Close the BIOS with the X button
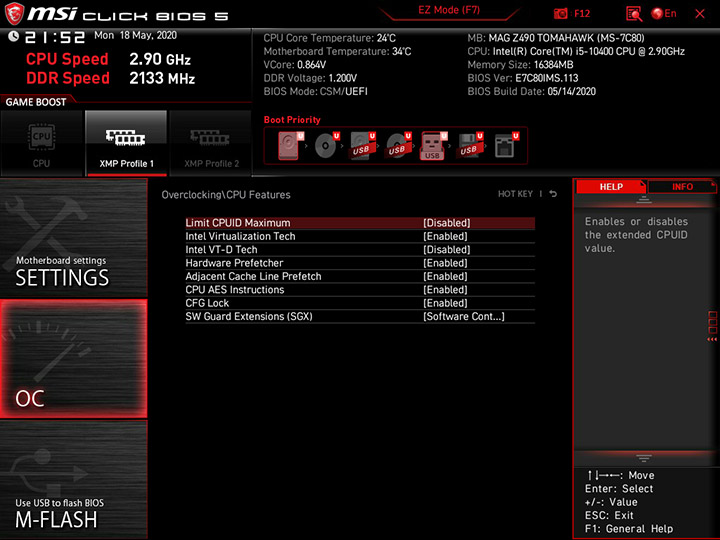 [700, 14]
